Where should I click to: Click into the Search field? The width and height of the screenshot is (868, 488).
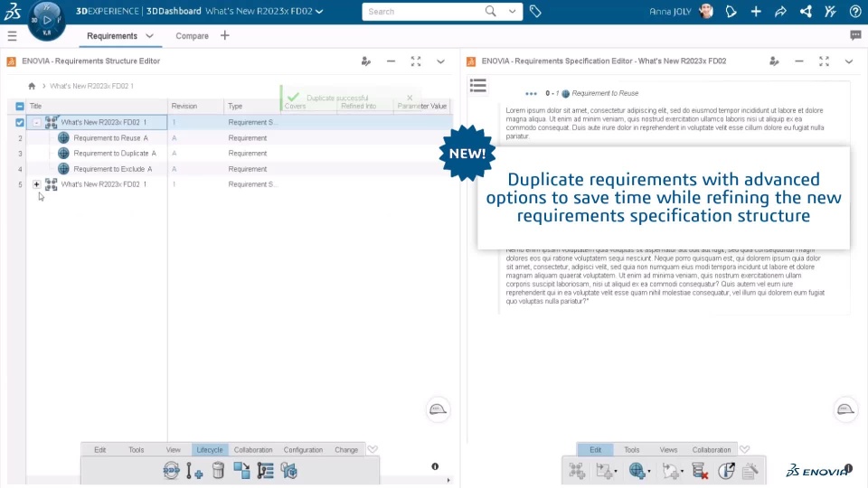click(423, 11)
